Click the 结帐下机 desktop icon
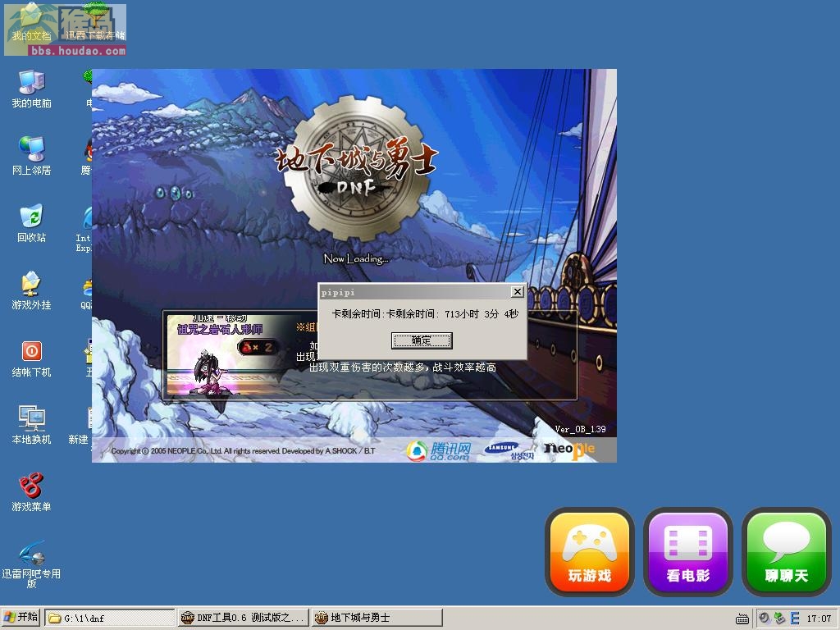The height and width of the screenshot is (630, 840). [x=32, y=358]
